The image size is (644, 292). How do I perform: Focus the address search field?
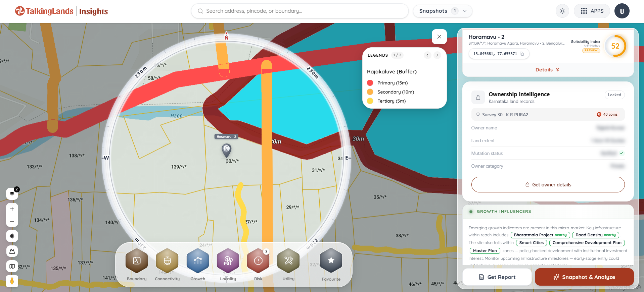(300, 11)
